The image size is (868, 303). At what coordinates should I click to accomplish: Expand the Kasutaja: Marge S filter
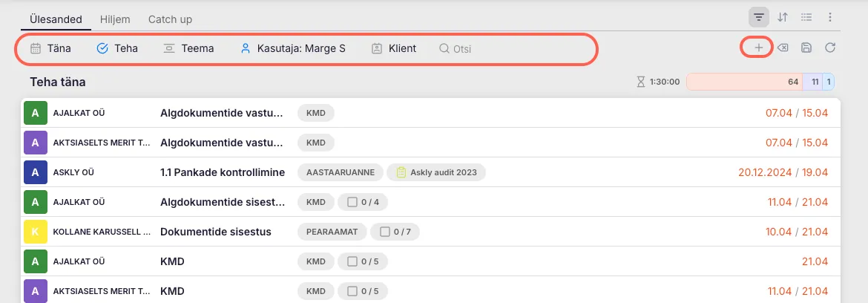pyautogui.click(x=292, y=48)
